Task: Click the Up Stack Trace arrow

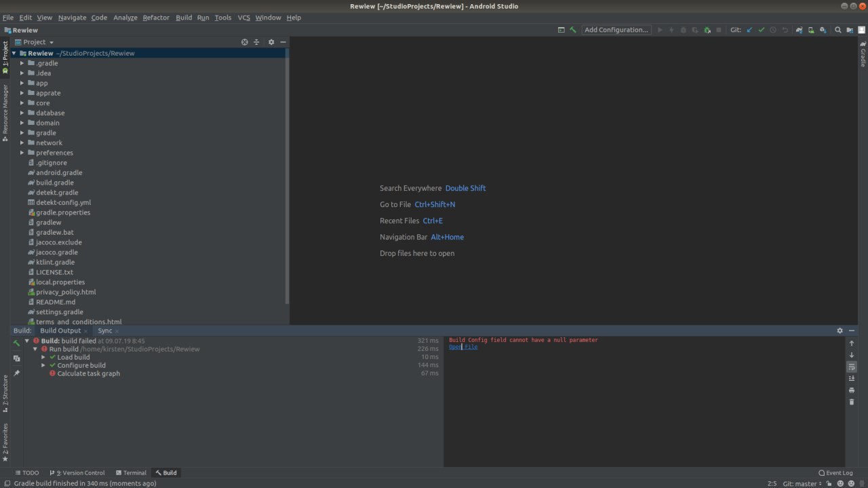Action: pyautogui.click(x=852, y=343)
